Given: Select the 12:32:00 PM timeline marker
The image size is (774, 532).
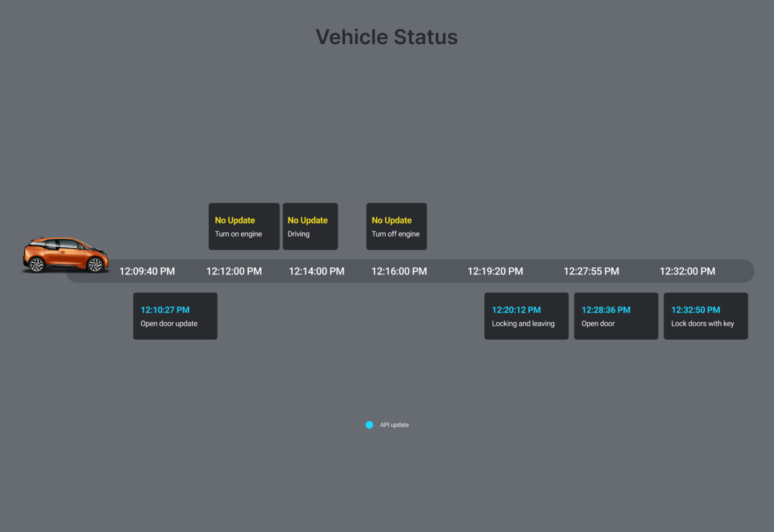Looking at the screenshot, I should point(688,271).
